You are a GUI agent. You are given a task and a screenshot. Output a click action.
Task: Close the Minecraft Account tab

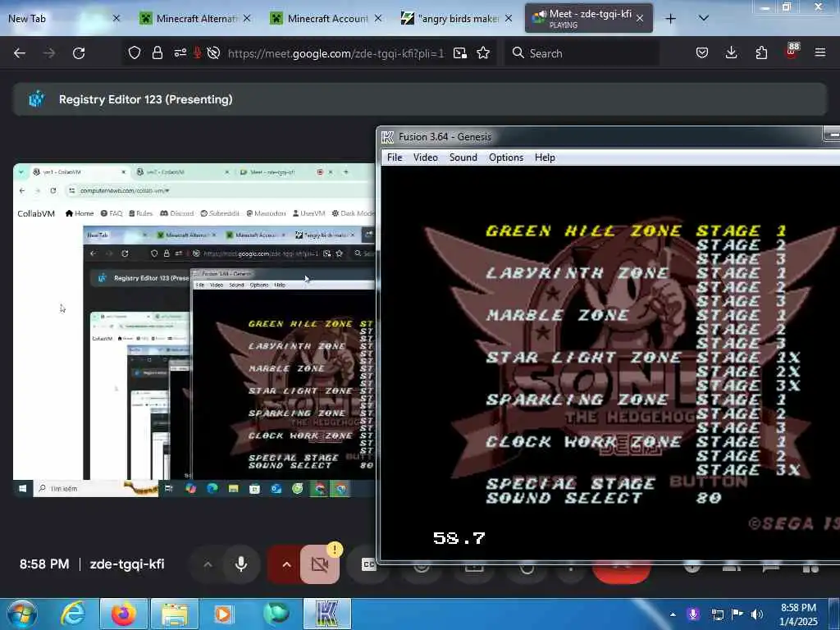(x=378, y=18)
